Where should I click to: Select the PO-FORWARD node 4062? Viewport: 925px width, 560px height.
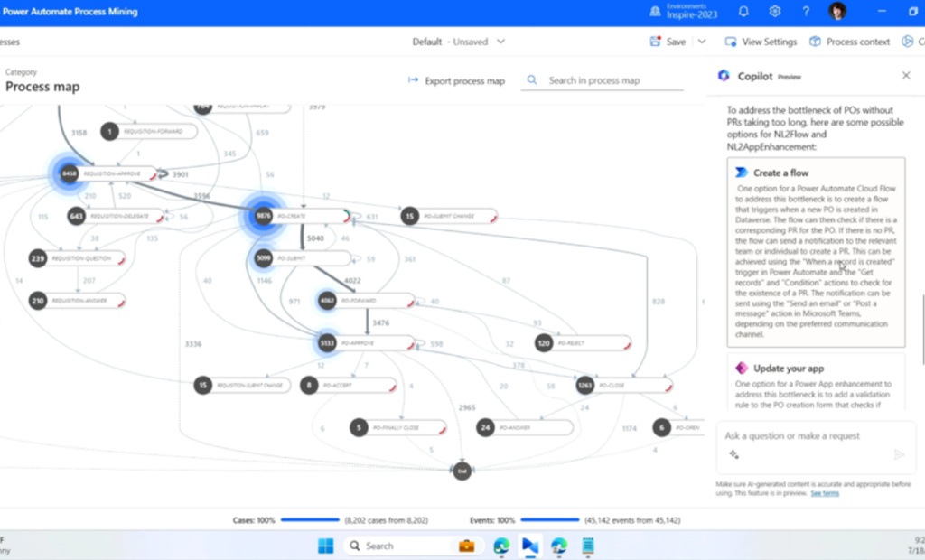click(x=367, y=301)
